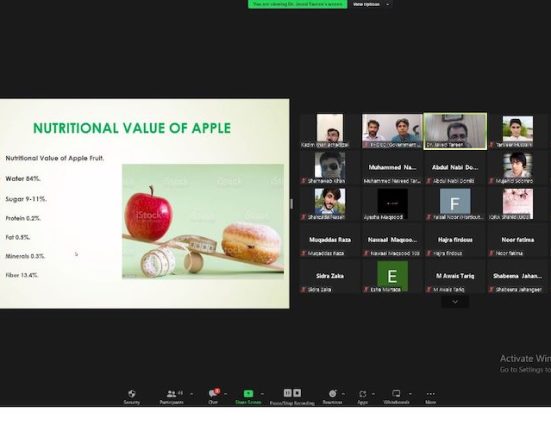This screenshot has width=551, height=431.
Task: Pause the recording with pause button
Action: [287, 393]
